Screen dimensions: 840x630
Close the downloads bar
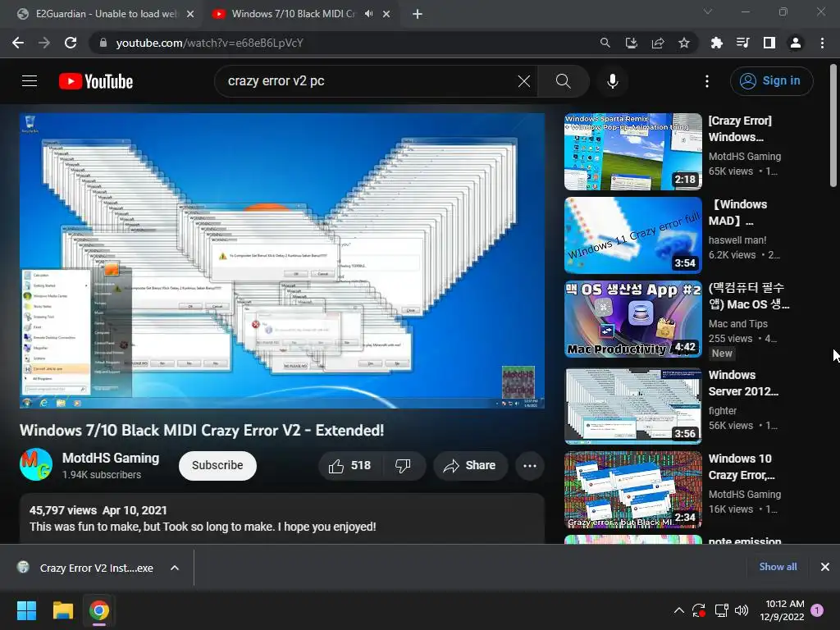pos(825,567)
